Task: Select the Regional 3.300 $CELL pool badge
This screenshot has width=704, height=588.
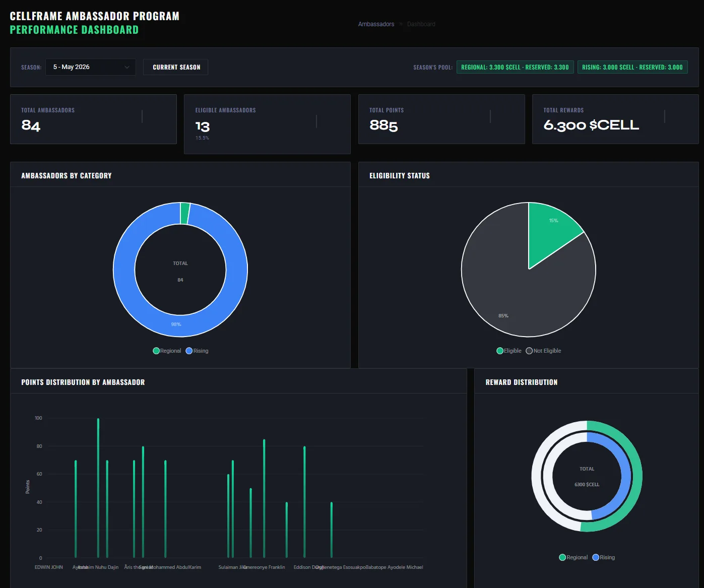Action: pos(515,67)
